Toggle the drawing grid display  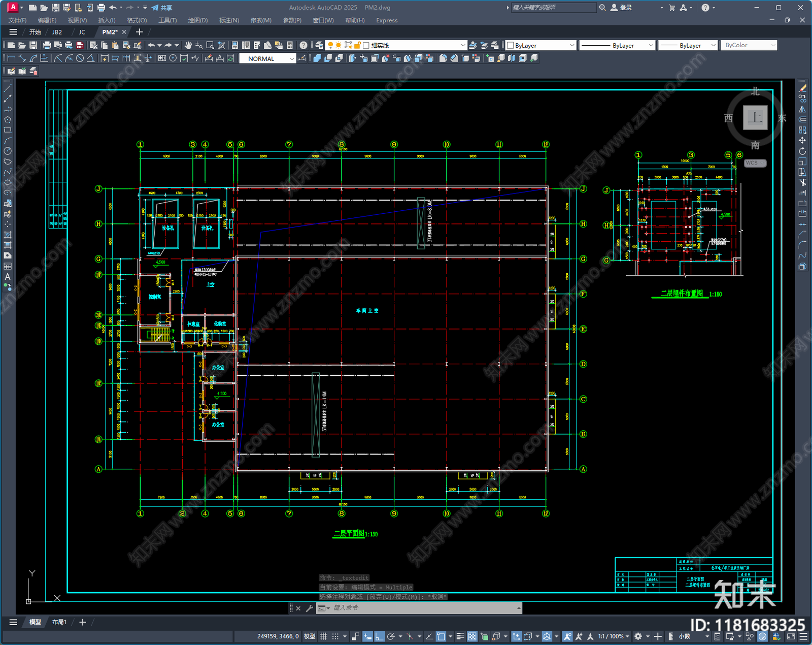(323, 636)
